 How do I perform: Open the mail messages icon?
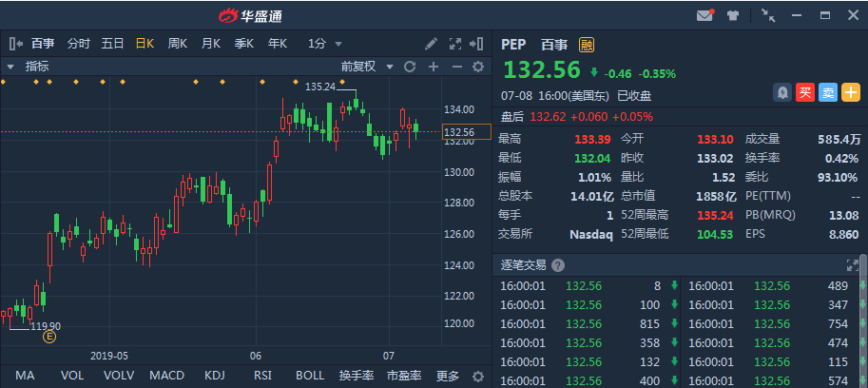tap(704, 15)
